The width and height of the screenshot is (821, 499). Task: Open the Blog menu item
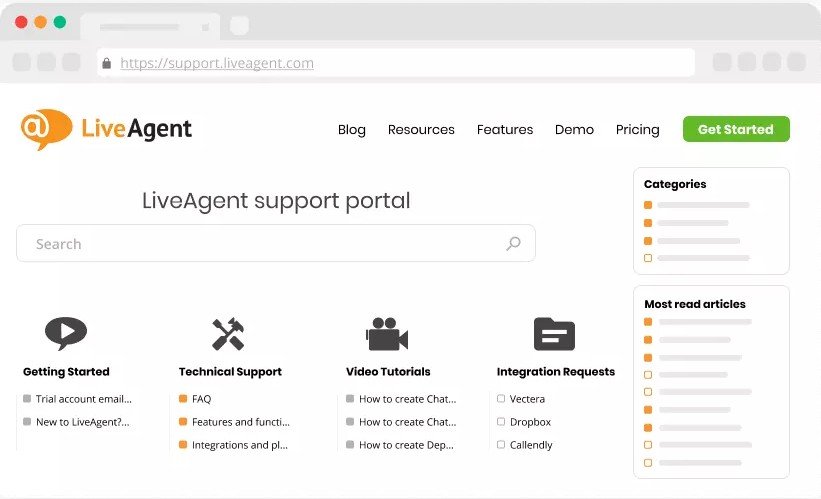click(352, 129)
